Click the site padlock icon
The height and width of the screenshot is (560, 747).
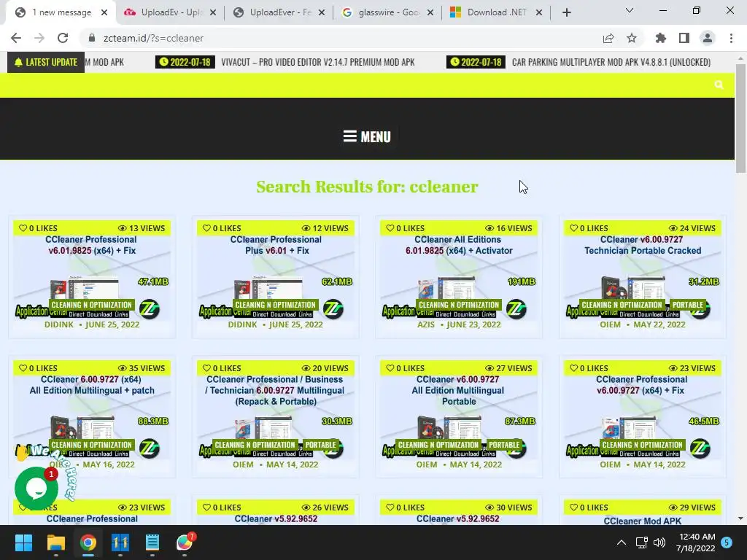[91, 38]
